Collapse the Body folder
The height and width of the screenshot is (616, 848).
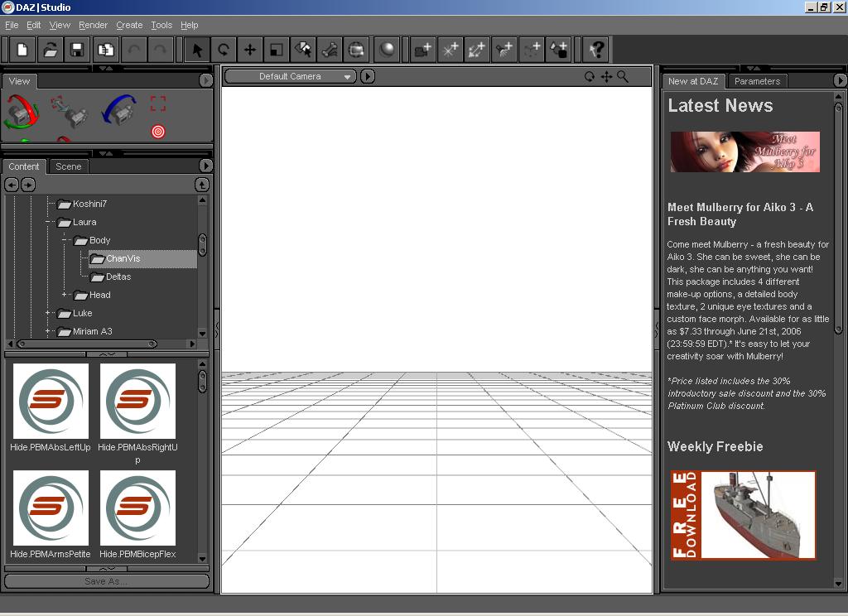[64, 239]
